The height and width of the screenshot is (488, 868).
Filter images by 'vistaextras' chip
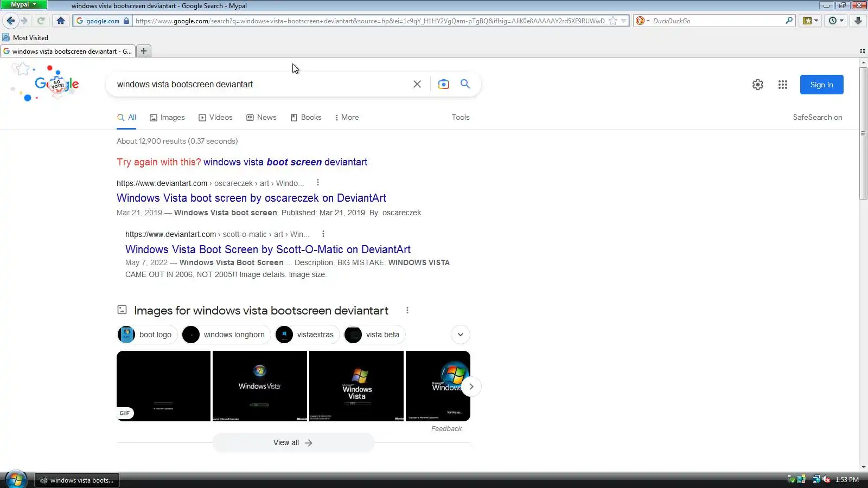click(x=307, y=335)
